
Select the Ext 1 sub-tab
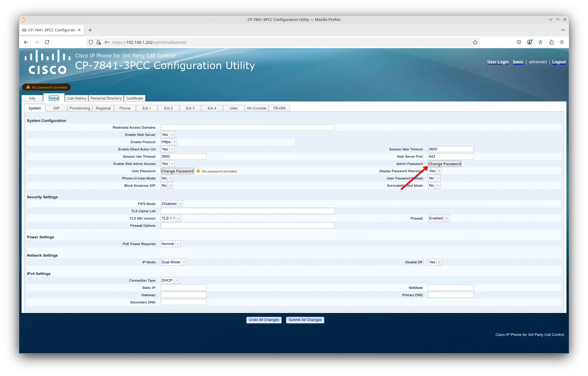pyautogui.click(x=146, y=108)
